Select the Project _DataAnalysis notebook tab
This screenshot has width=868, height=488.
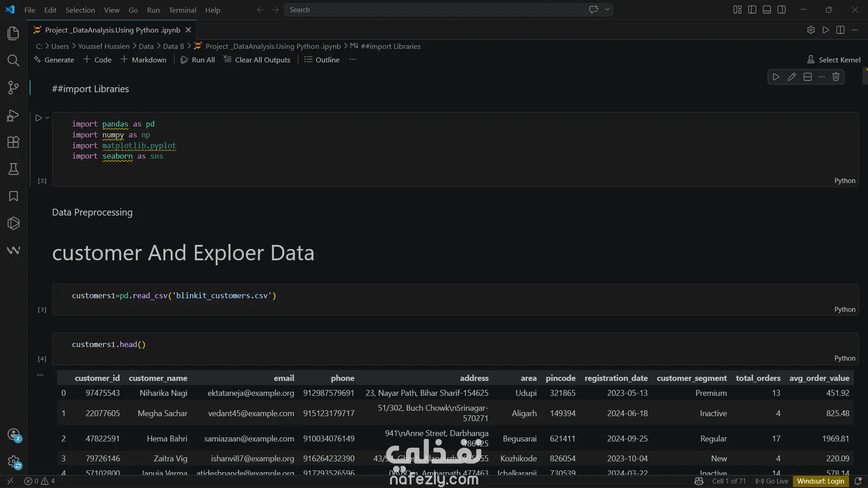point(113,30)
